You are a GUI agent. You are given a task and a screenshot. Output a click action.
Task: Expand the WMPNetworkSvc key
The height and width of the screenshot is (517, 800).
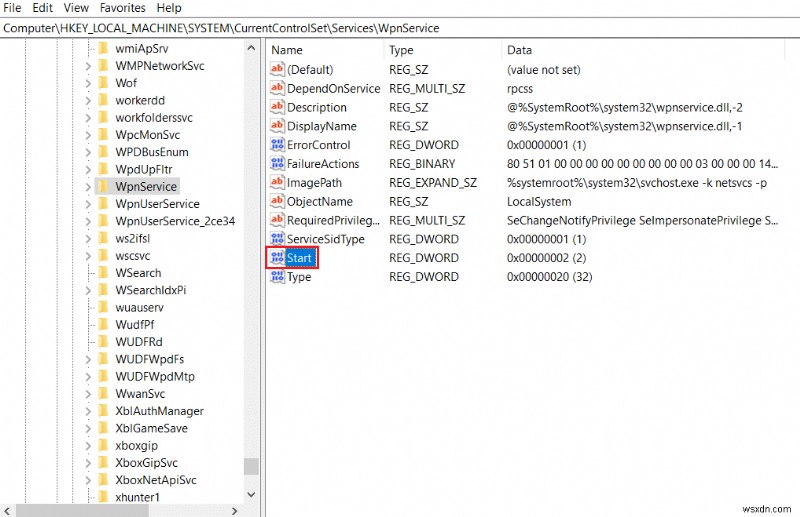tap(88, 66)
